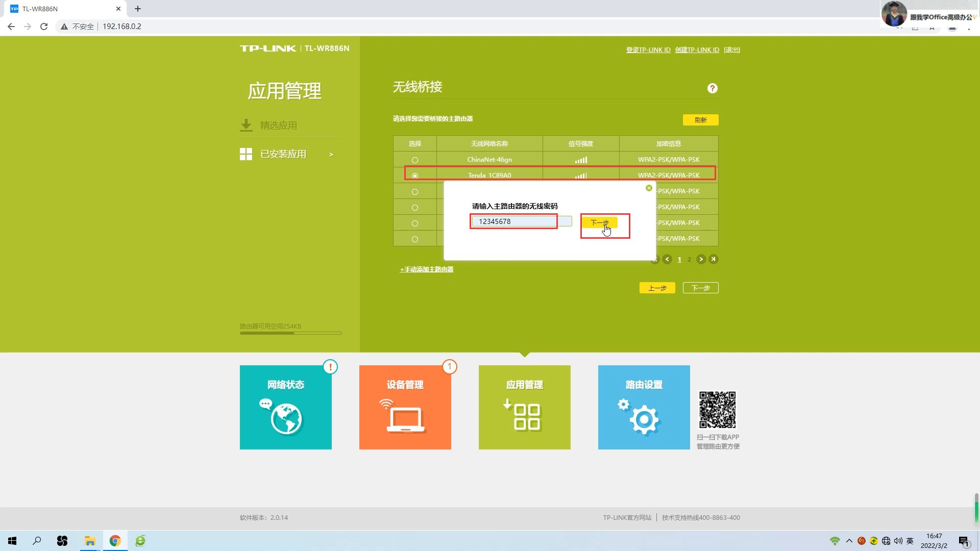Open the 网络状态 globe tile
This screenshot has width=980, height=551.
point(285,407)
